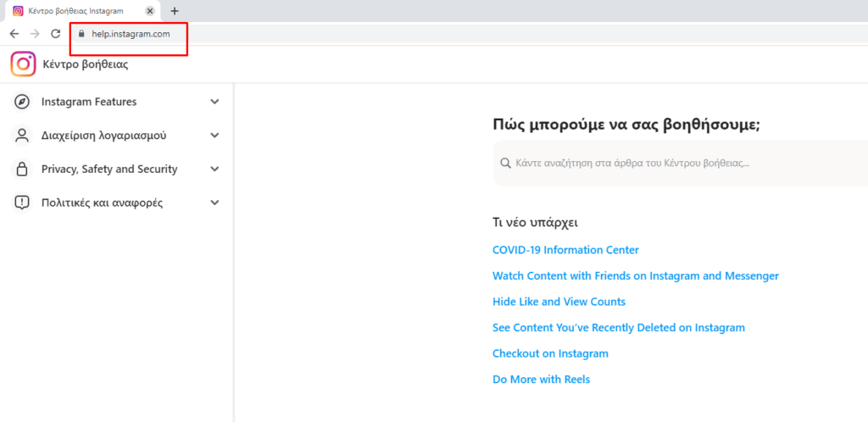Open the Do More with Reels link

[x=541, y=380]
